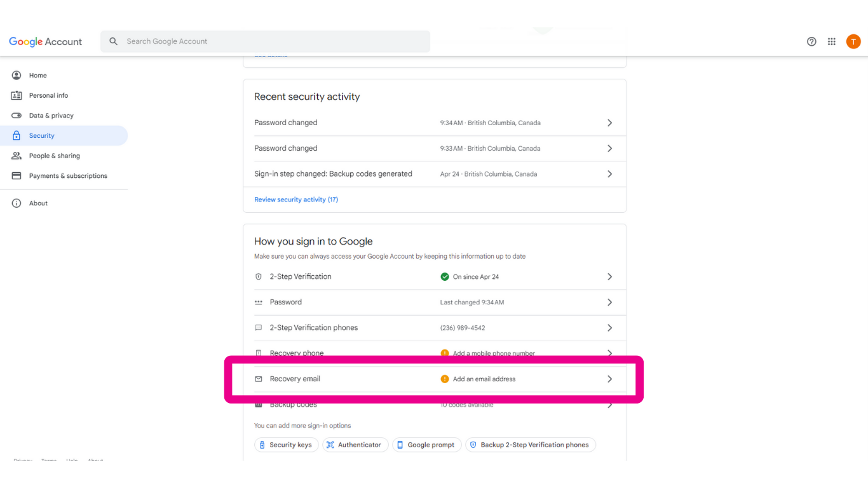The height and width of the screenshot is (488, 868).
Task: Add Security keys sign-in option
Action: point(285,445)
